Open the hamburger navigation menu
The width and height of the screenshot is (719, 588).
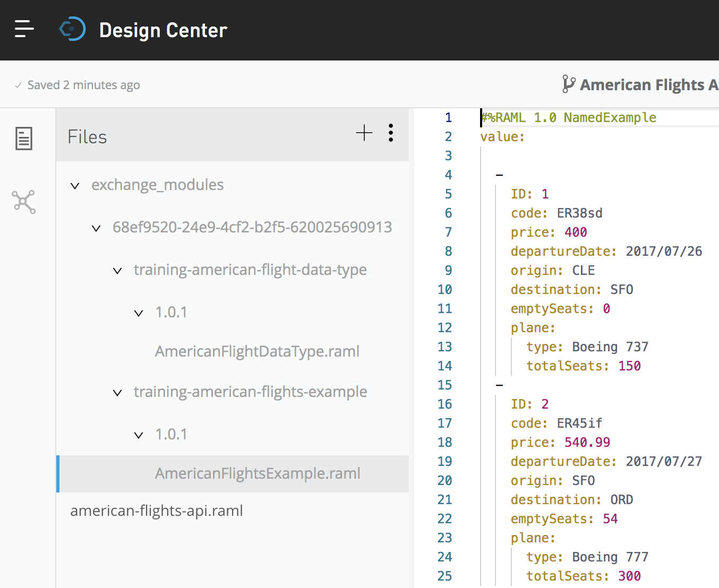click(x=24, y=29)
